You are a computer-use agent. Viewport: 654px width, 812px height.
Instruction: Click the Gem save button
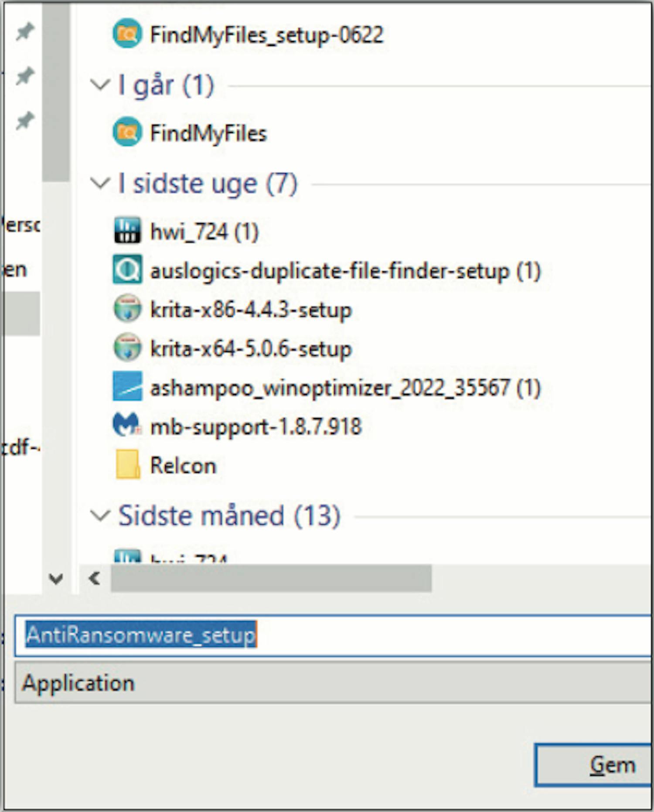coord(593,765)
